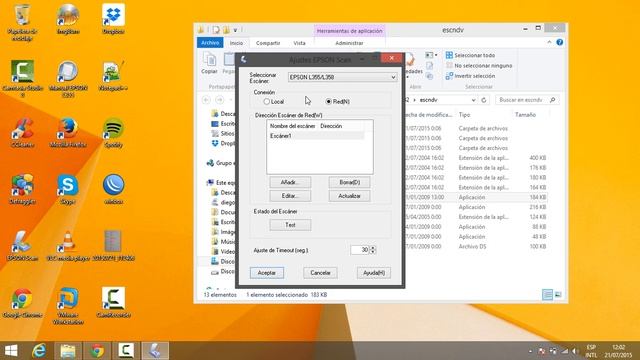Viewport: 640px width, 360px height.
Task: Click the Copiar icon in Explorer ribbon
Action: (209, 63)
